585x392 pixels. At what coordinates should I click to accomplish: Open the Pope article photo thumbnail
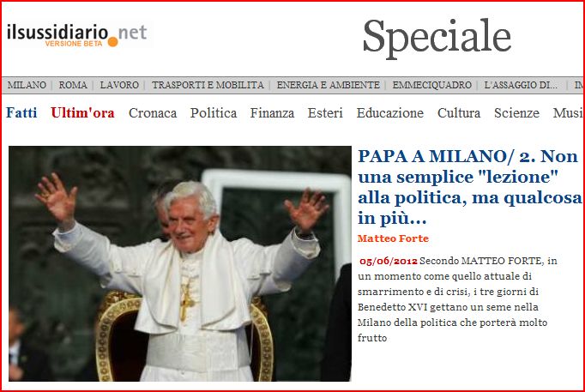pyautogui.click(x=180, y=263)
